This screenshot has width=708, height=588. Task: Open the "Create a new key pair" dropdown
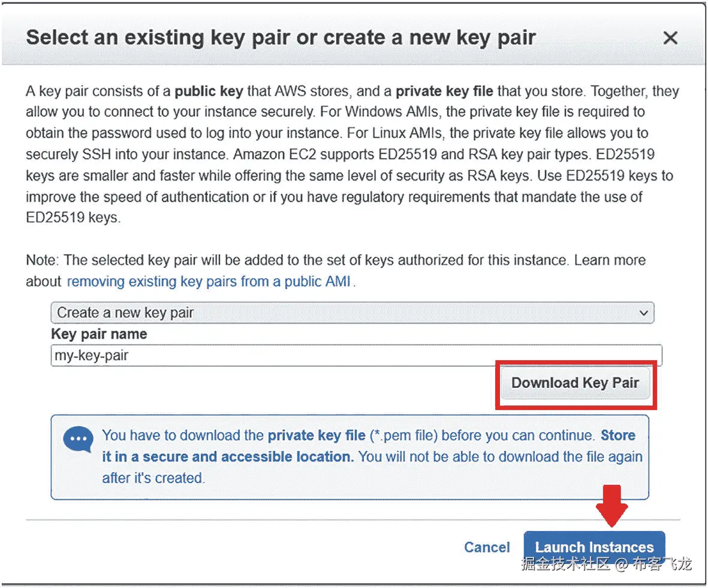coord(352,312)
